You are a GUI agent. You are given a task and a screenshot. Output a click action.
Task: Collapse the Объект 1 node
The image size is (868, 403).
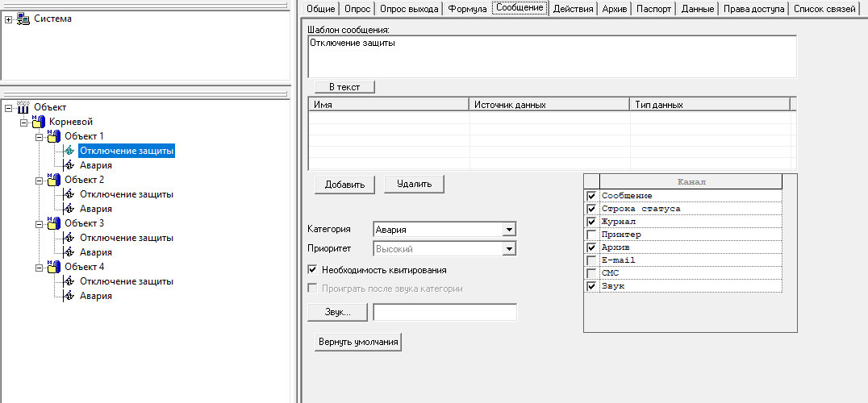click(39, 136)
